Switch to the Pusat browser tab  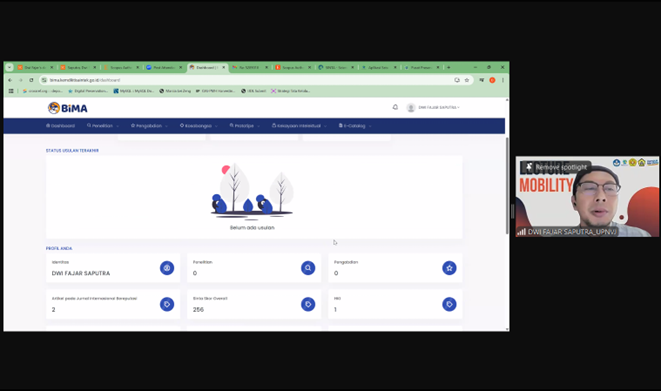[422, 67]
